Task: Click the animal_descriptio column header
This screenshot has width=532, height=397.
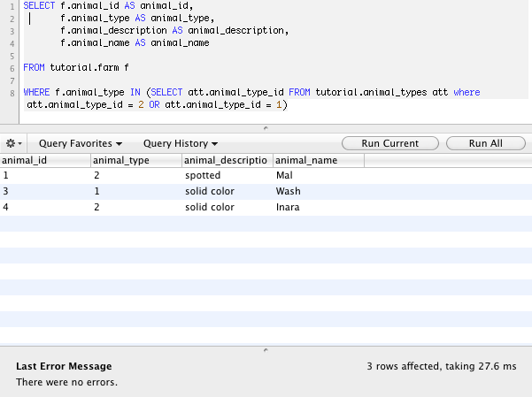Action: pos(227,160)
